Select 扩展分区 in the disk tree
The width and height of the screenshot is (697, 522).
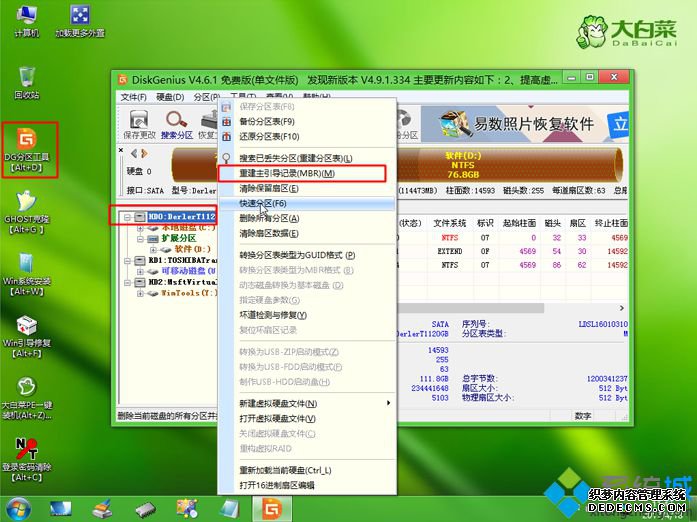(x=179, y=238)
